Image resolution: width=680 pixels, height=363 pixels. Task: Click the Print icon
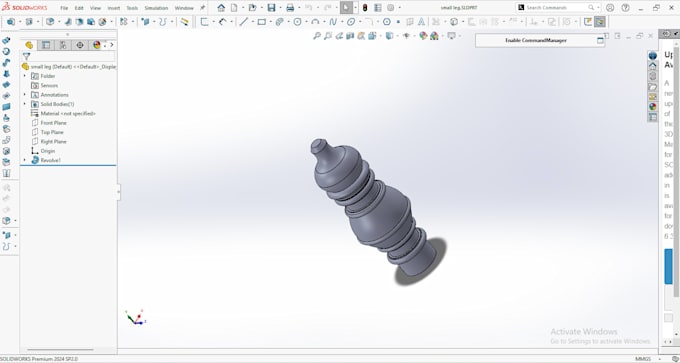coord(290,8)
